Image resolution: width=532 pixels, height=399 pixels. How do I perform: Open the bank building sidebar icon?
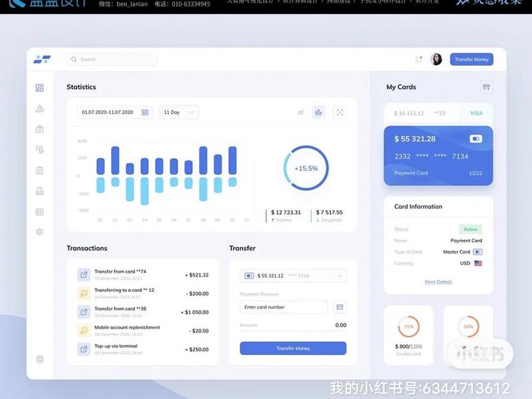(40, 191)
